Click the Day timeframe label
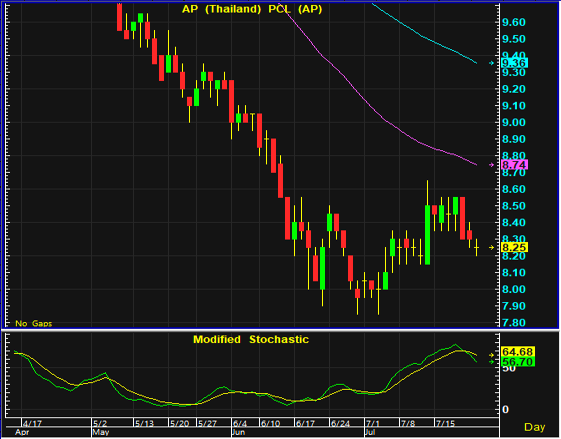 tap(535, 427)
